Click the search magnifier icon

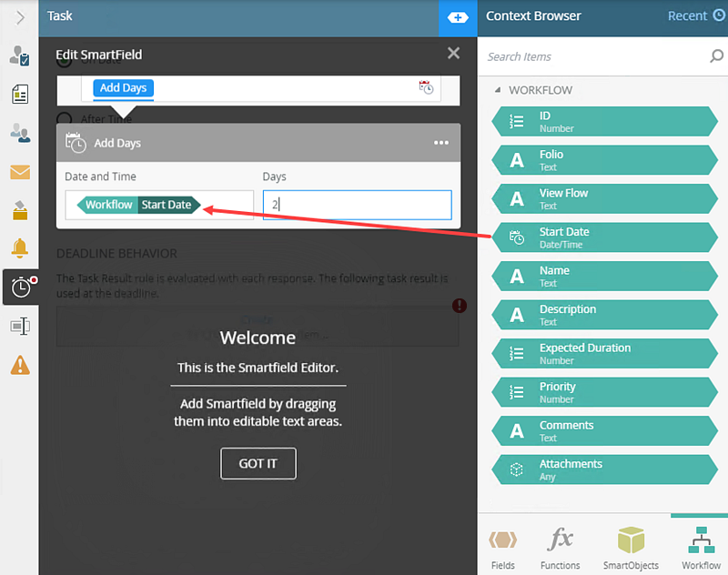point(716,56)
